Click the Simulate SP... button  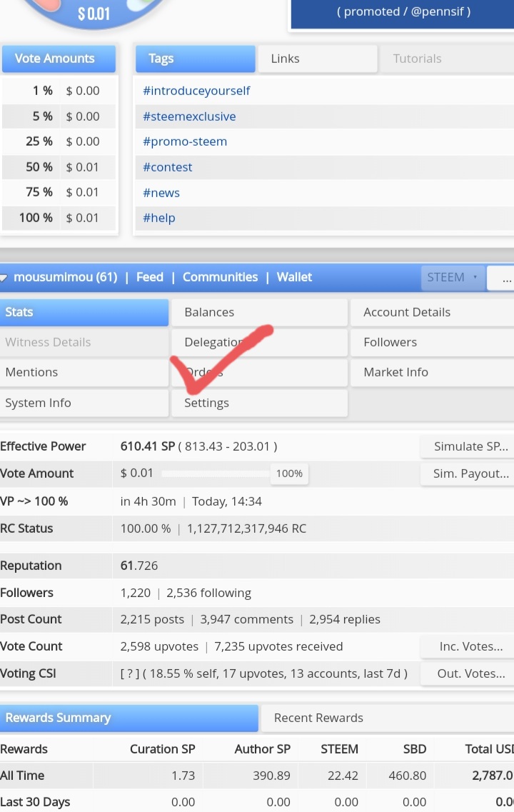(468, 446)
